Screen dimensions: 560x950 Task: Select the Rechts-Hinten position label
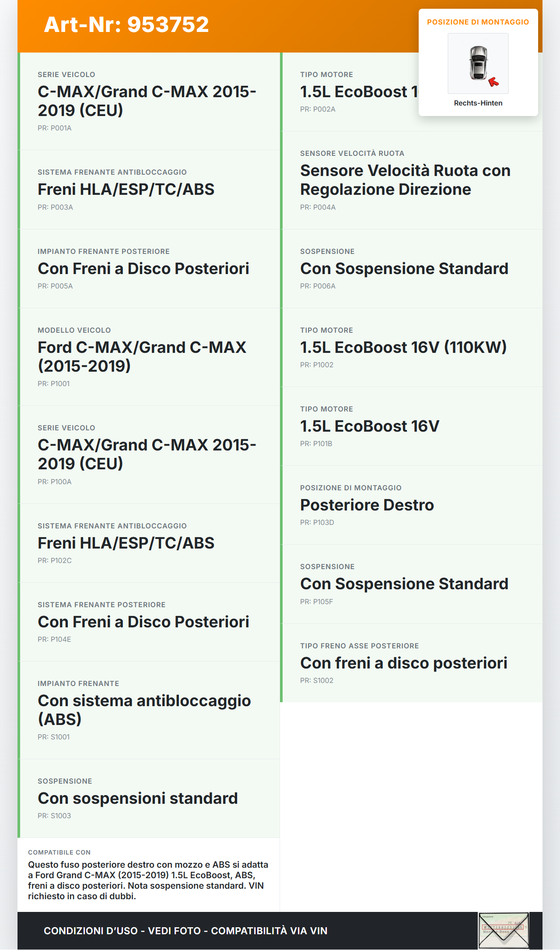478,103
